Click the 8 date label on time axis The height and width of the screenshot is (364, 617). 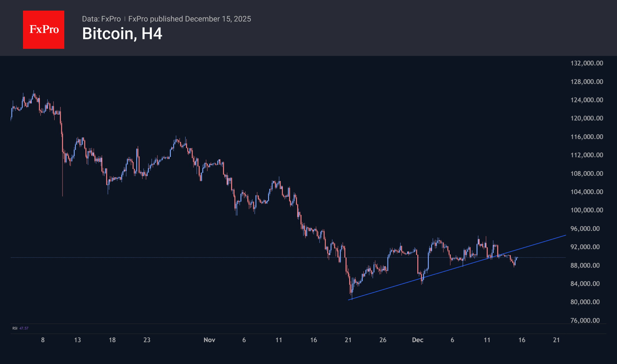pos(43,340)
